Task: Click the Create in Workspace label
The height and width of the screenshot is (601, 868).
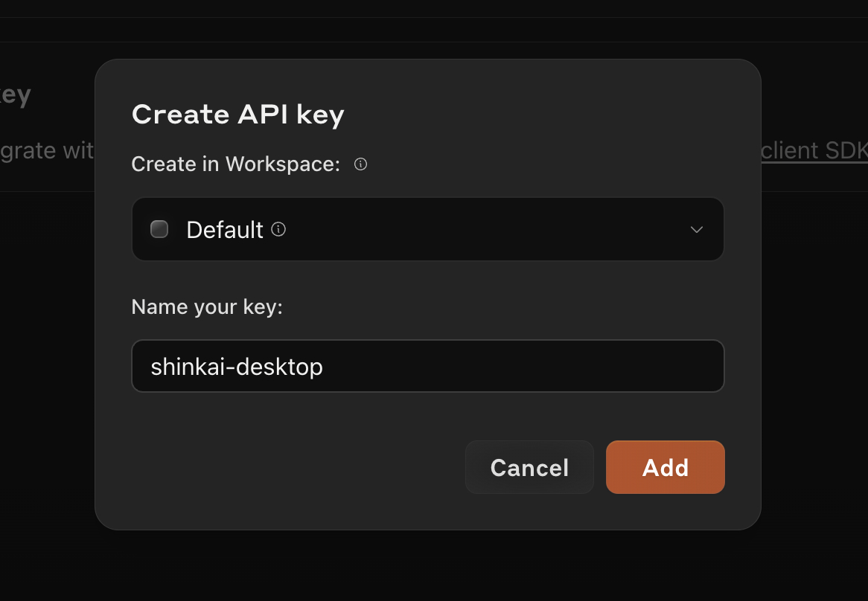Action: (x=235, y=164)
